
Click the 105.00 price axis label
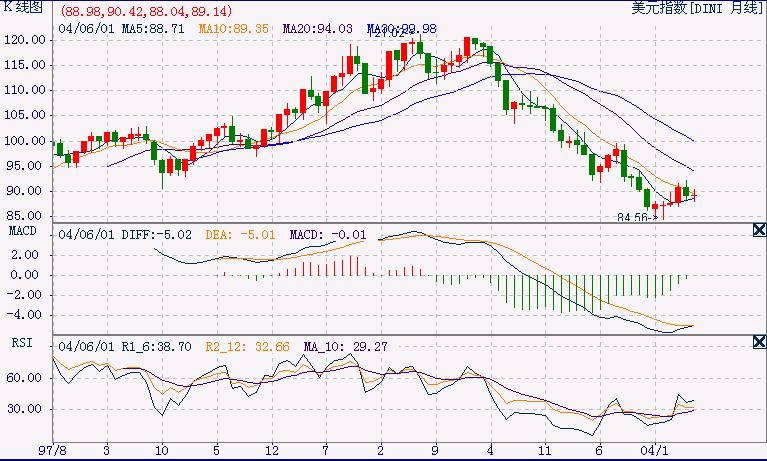click(25, 115)
